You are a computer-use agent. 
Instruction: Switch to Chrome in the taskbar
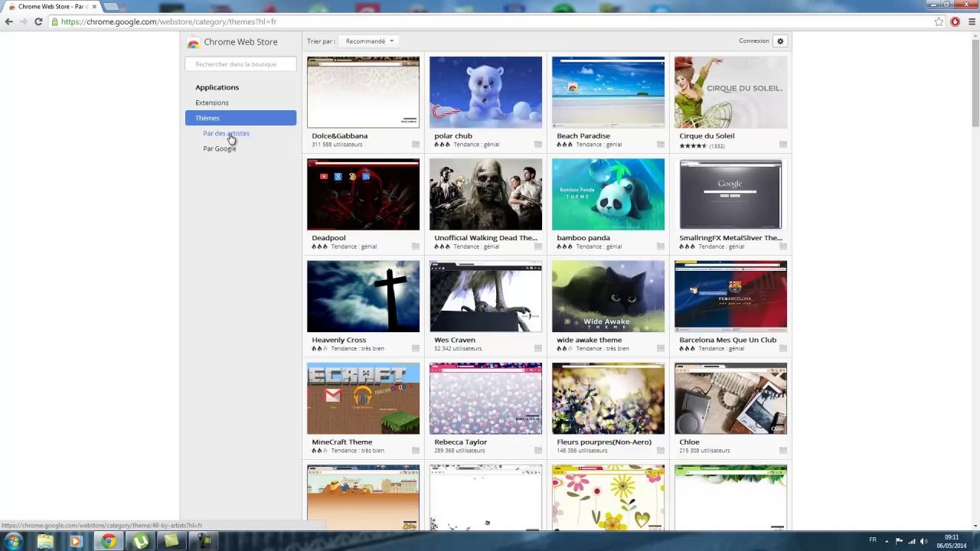click(x=109, y=541)
